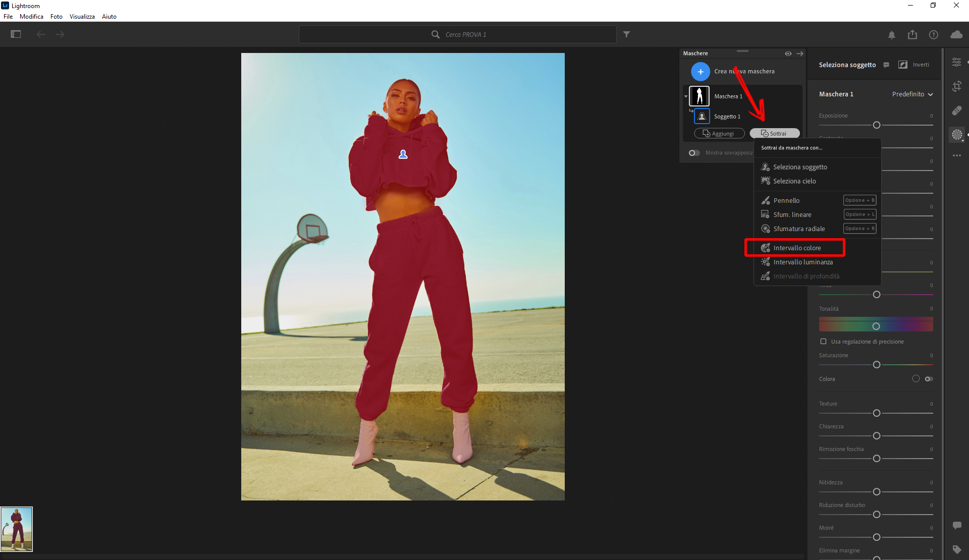The image size is (969, 560).
Task: Click the share export icon
Action: [x=912, y=35]
